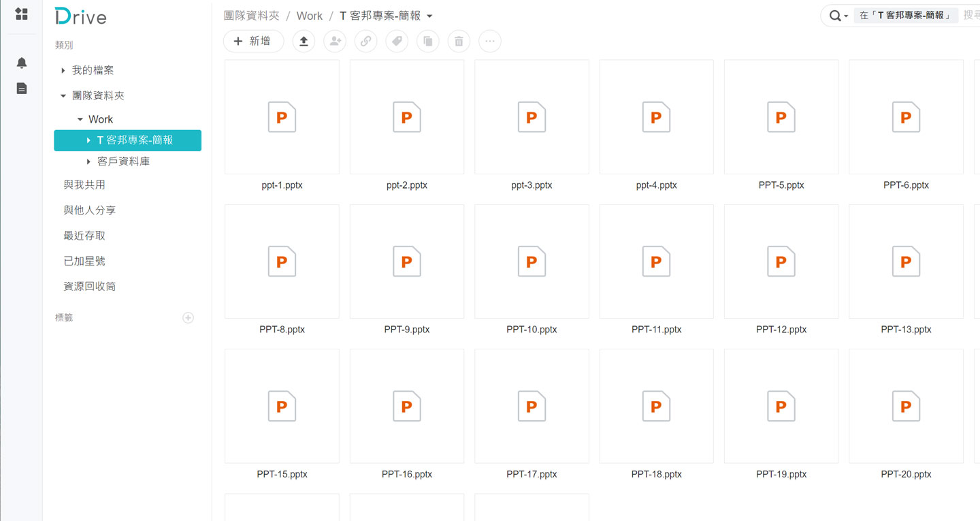
Task: Navigate to Work in the breadcrumb
Action: click(310, 16)
